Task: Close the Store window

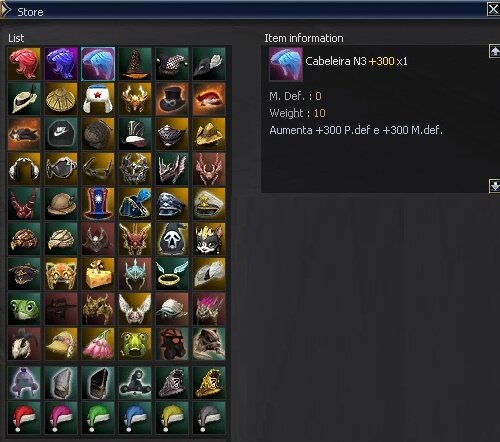Action: pos(493,9)
